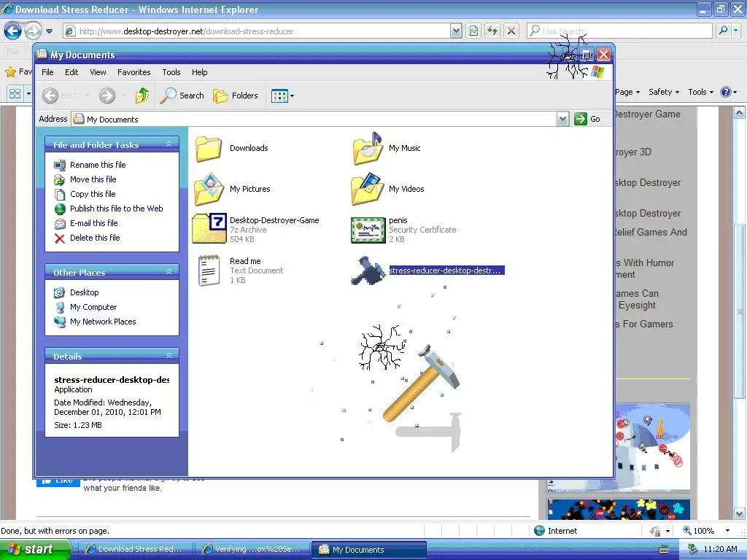Viewport: 747px width, 560px height.
Task: Open the IE Tools command bar menu
Action: coord(700,92)
